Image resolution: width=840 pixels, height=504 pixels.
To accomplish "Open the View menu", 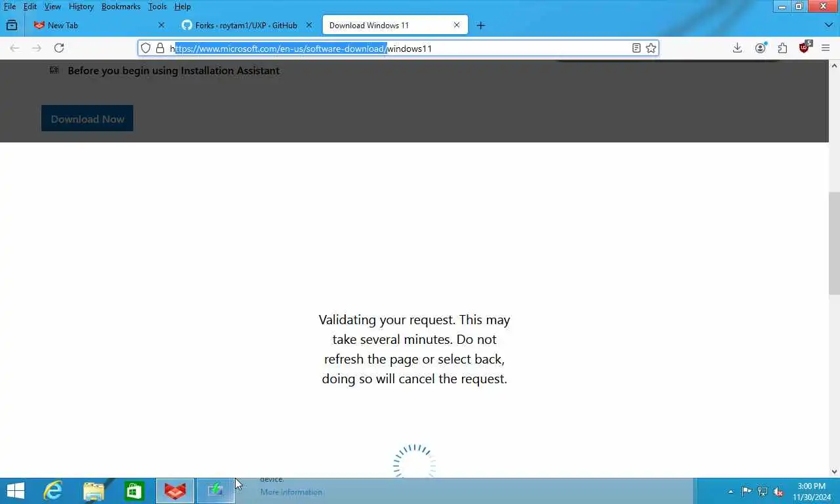I will pyautogui.click(x=52, y=7).
